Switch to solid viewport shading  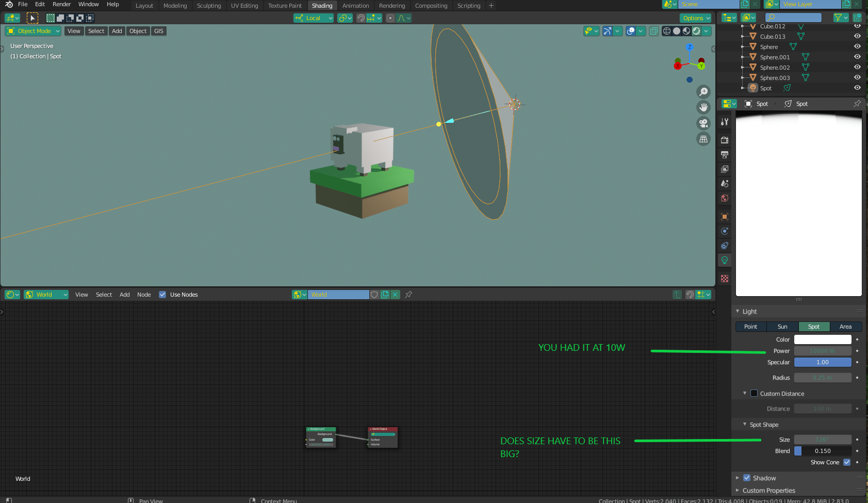(677, 31)
